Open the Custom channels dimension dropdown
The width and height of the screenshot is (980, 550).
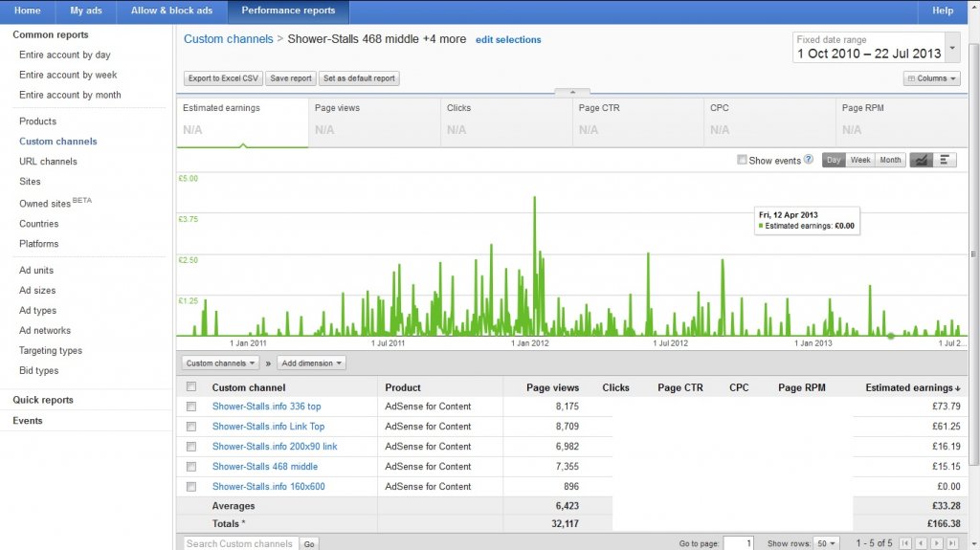coord(220,363)
